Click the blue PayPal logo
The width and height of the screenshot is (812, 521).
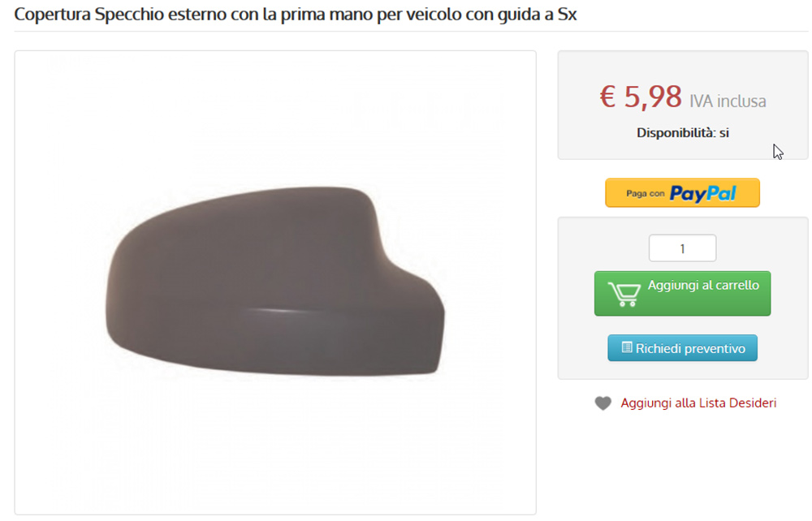702,193
